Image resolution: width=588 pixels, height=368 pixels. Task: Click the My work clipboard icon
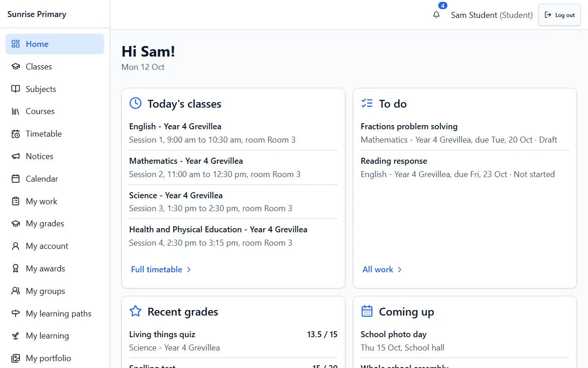[16, 201]
